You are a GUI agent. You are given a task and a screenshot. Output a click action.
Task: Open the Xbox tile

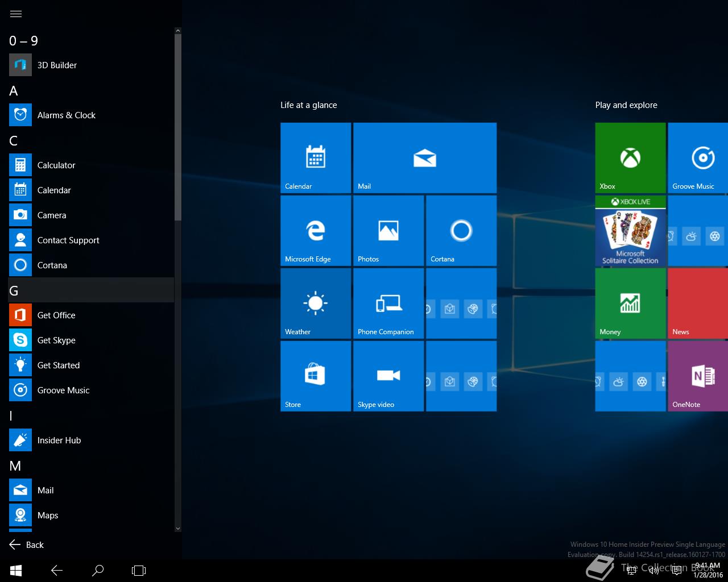click(x=630, y=158)
